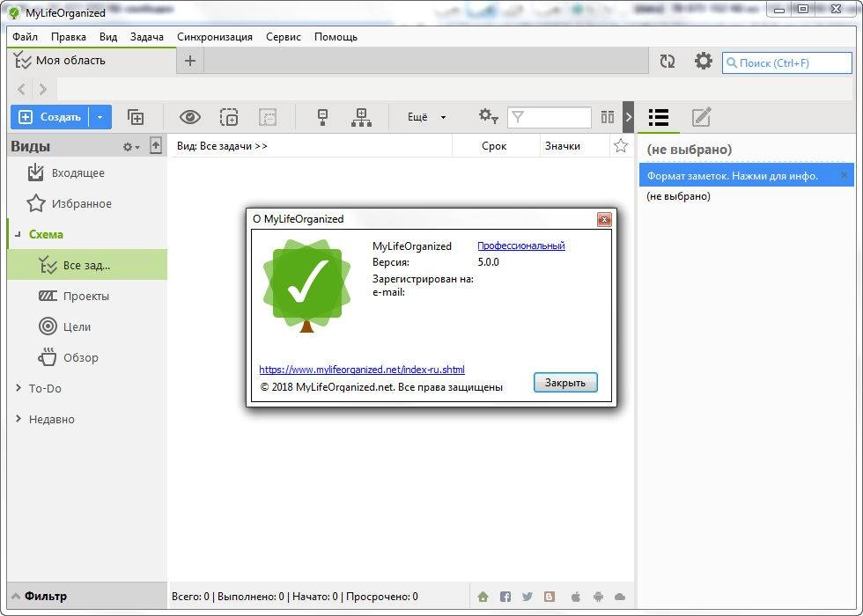Open the Виды panel gear dropdown
This screenshot has height=616, width=863.
coord(131,147)
